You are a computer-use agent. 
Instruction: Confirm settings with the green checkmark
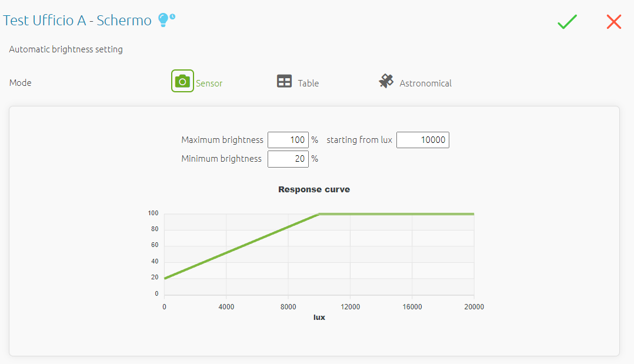pos(567,22)
